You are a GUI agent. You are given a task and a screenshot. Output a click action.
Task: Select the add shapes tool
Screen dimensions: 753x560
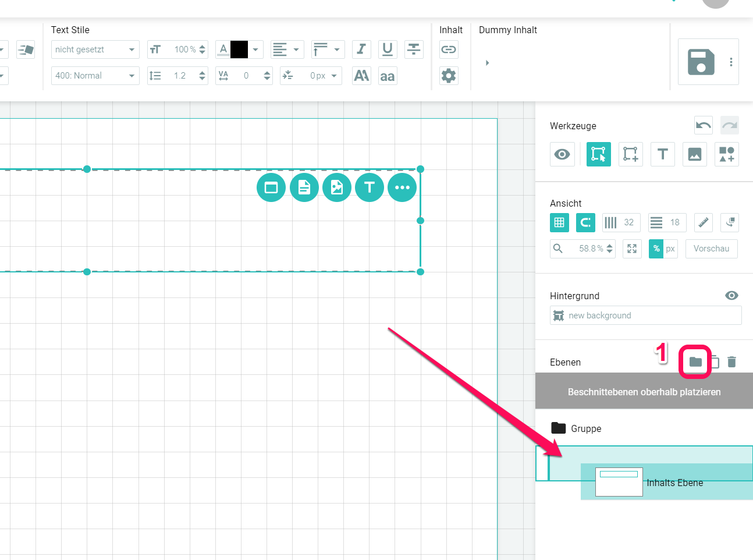point(727,154)
